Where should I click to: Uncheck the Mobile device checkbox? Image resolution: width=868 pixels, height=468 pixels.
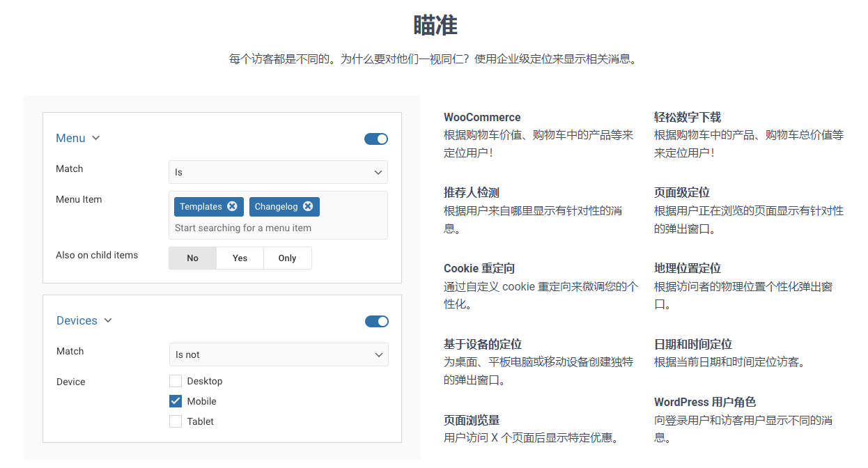point(176,401)
